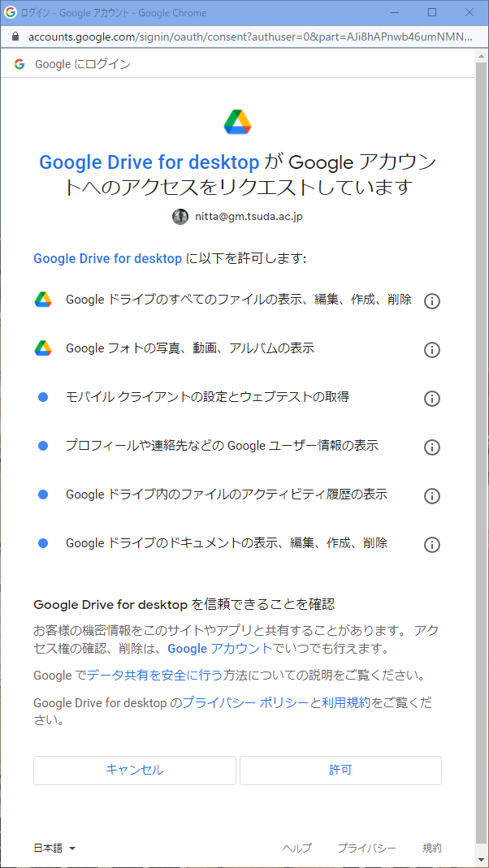Click 規約 in the footer
This screenshot has width=489, height=868.
[431, 848]
